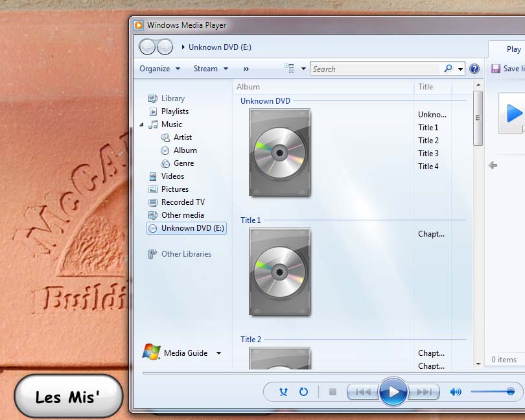The height and width of the screenshot is (420, 525).
Task: Click the Windows Media Player title bar icon
Action: (139, 25)
